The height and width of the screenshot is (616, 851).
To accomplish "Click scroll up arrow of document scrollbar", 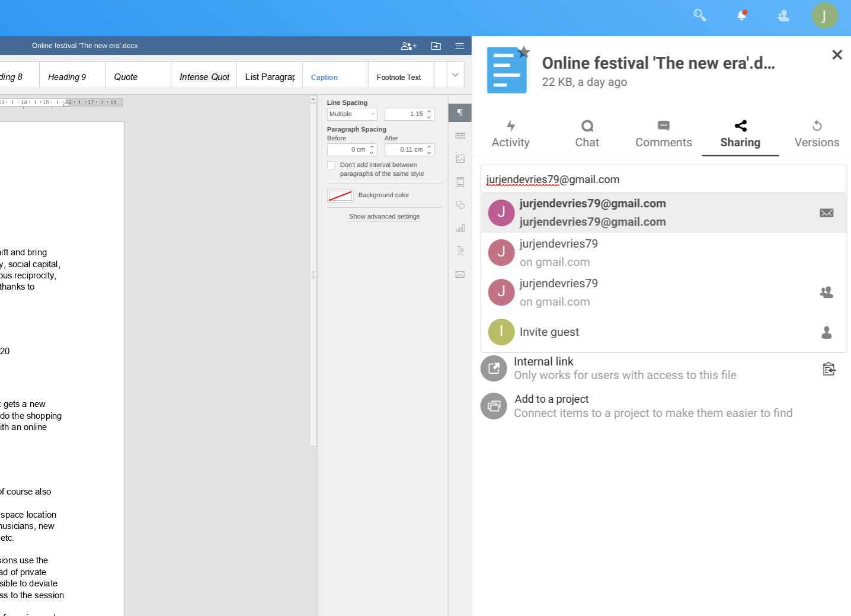I will pos(313,100).
